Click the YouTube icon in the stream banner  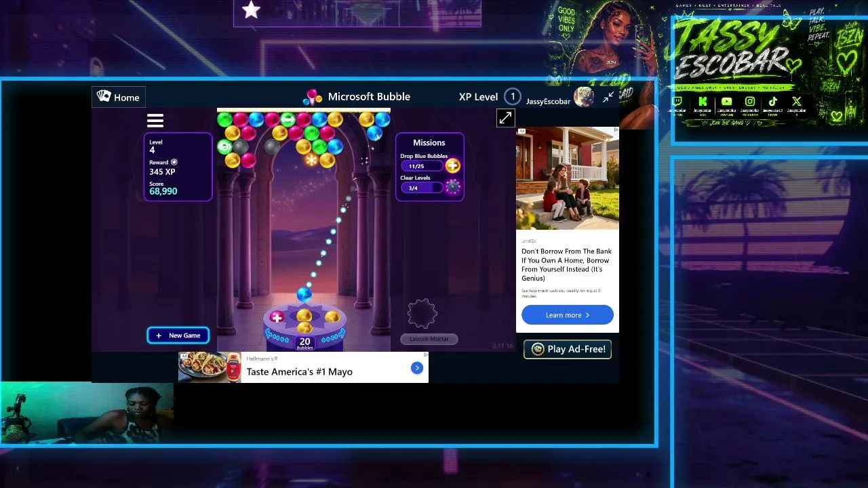coord(726,102)
